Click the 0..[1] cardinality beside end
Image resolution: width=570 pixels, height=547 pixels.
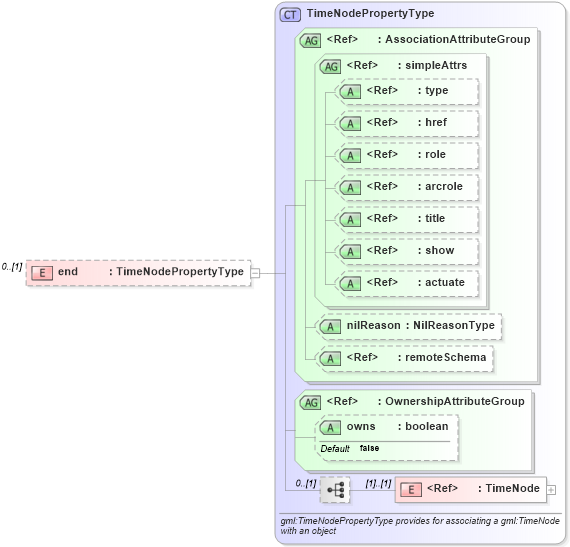[12, 267]
